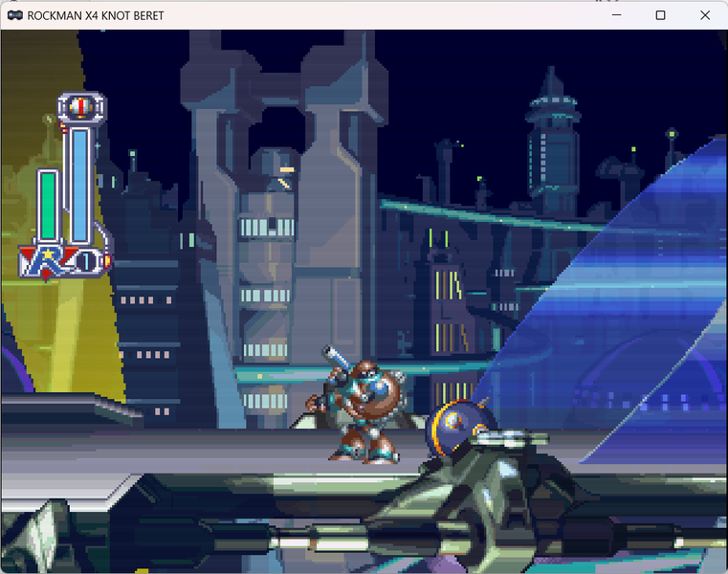This screenshot has height=574, width=728.
Task: Click the bazooka on Knot Beret's shoulder
Action: coord(337,358)
